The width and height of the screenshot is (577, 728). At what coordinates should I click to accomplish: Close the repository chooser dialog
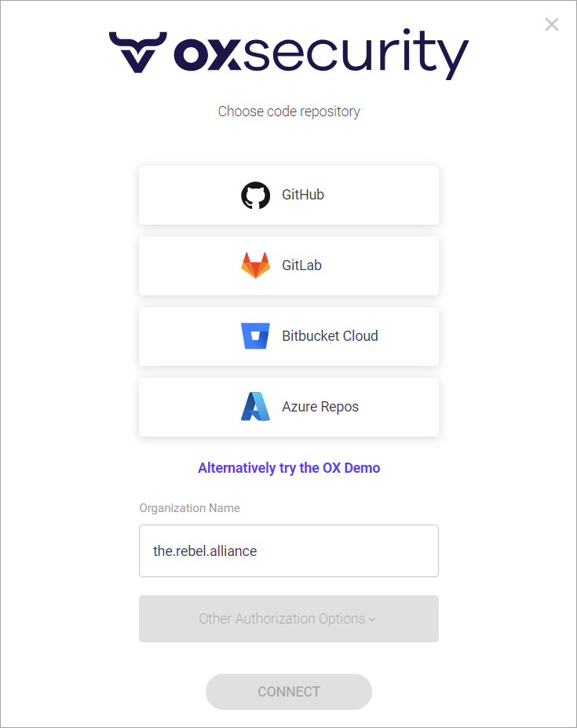pos(552,24)
